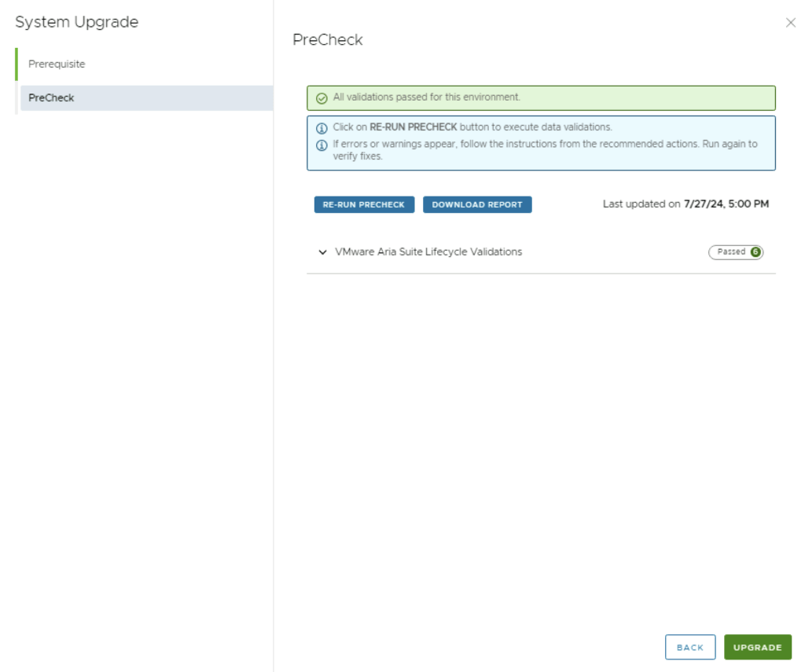Image resolution: width=805 pixels, height=672 pixels.
Task: Go to the Prerequisite step
Action: click(57, 64)
